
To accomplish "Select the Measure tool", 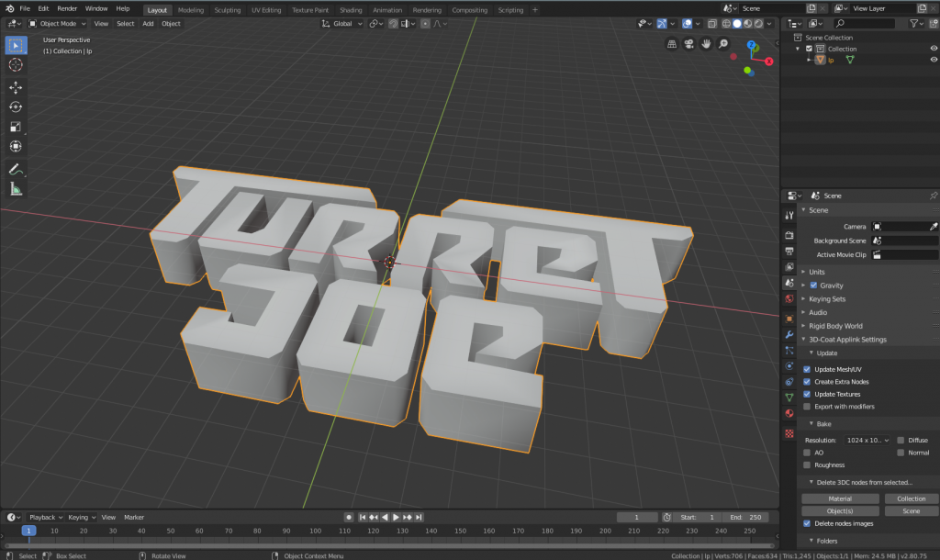I will (16, 189).
